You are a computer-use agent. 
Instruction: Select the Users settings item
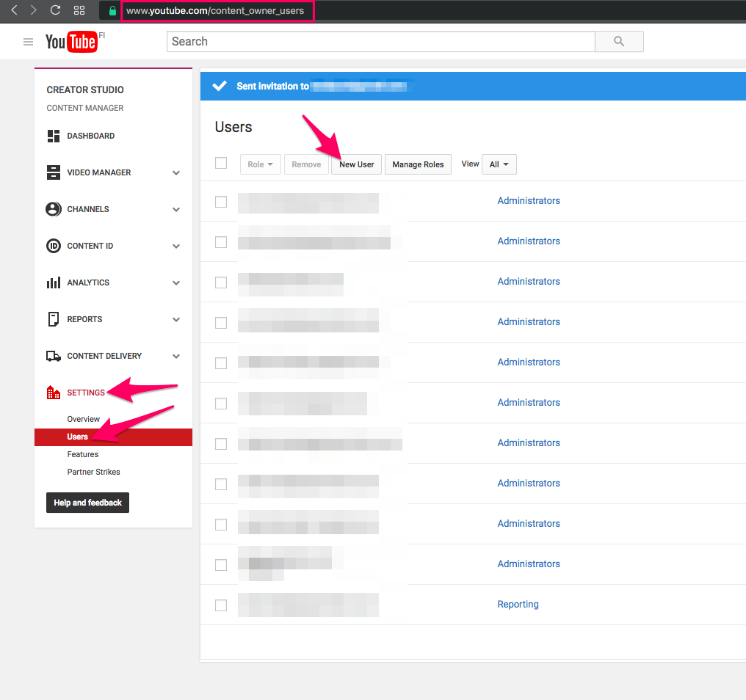(113, 437)
